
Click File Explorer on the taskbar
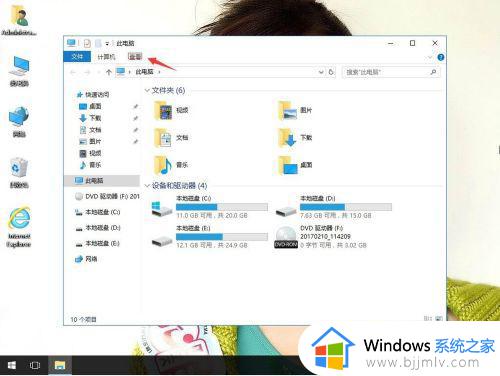[60, 365]
